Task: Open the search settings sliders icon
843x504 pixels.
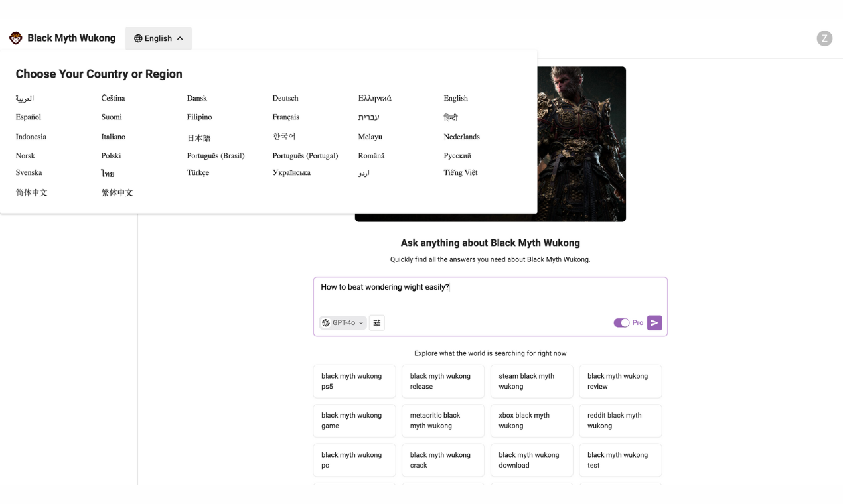Action: [x=377, y=323]
